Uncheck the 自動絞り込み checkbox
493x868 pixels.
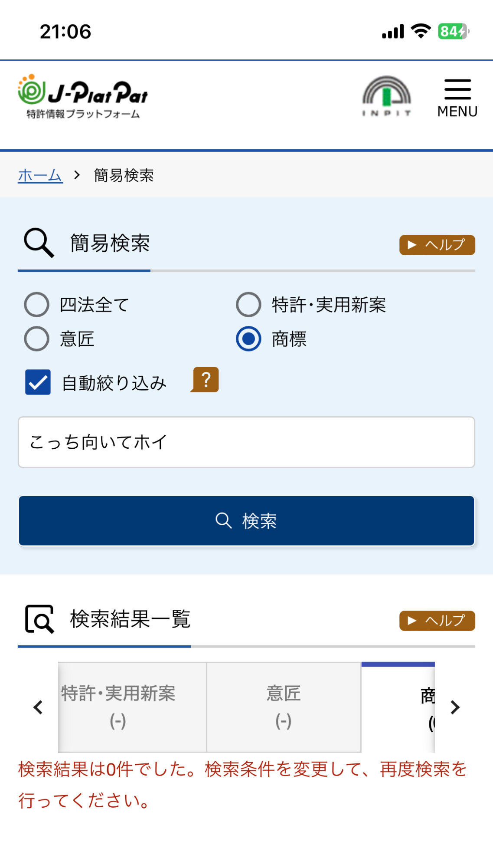point(38,382)
